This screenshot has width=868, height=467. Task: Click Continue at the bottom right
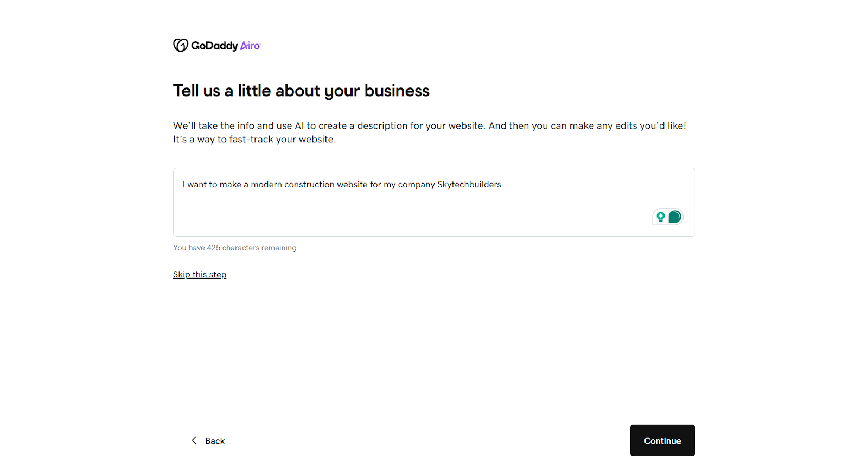click(662, 440)
